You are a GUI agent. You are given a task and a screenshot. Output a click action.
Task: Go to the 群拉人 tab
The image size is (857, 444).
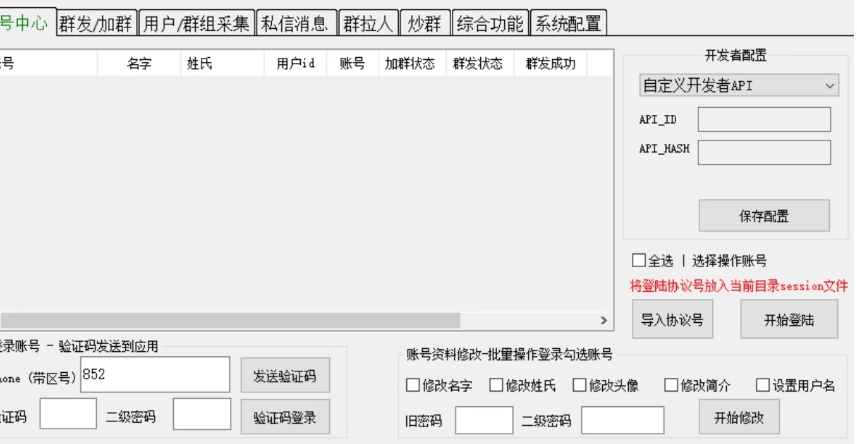tap(368, 24)
